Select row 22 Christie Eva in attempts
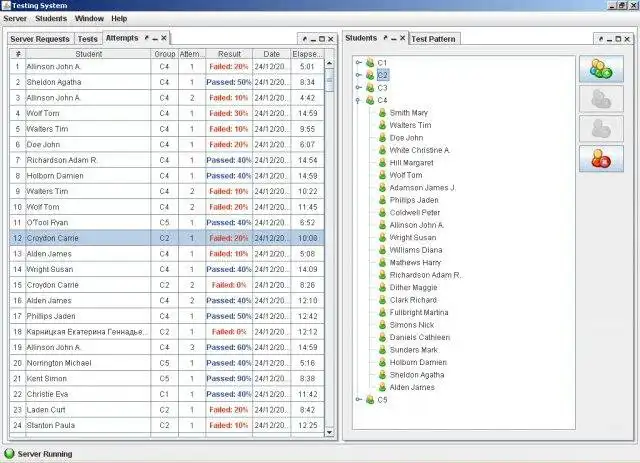Screen dimensions: 640x463 167,394
